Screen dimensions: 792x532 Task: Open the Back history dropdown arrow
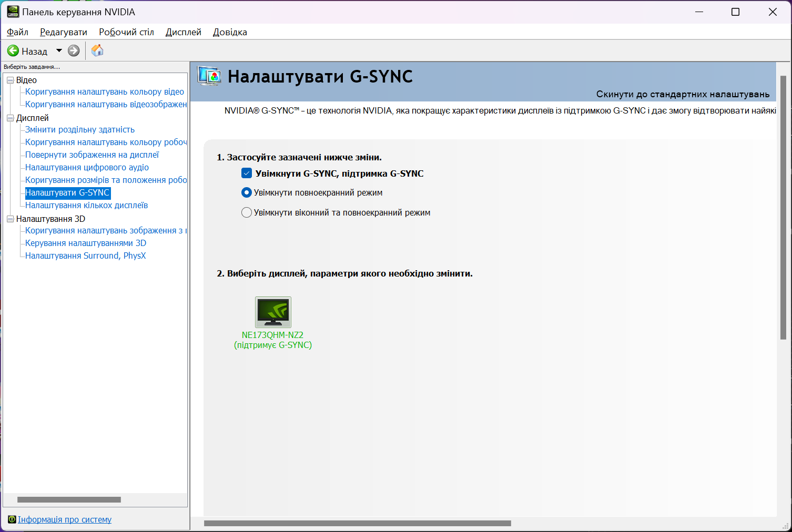(x=59, y=51)
